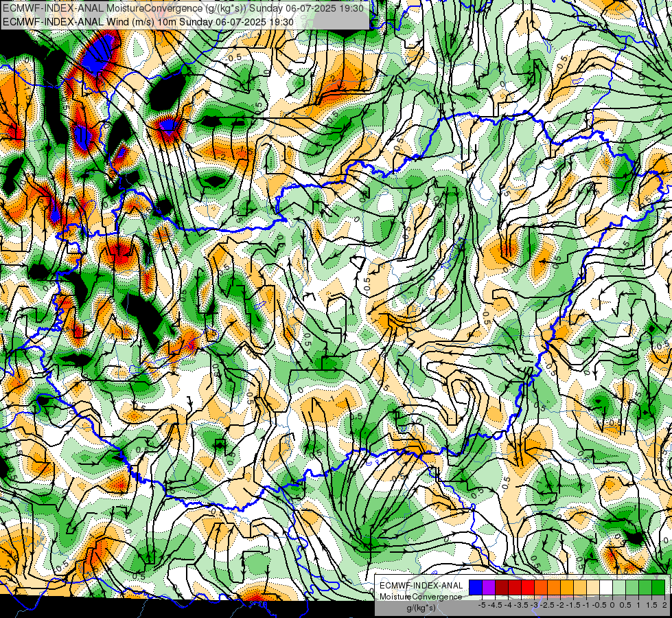Pick the bright red swatch between -3.5 and -3
This screenshot has height=618, width=672.
click(x=528, y=588)
